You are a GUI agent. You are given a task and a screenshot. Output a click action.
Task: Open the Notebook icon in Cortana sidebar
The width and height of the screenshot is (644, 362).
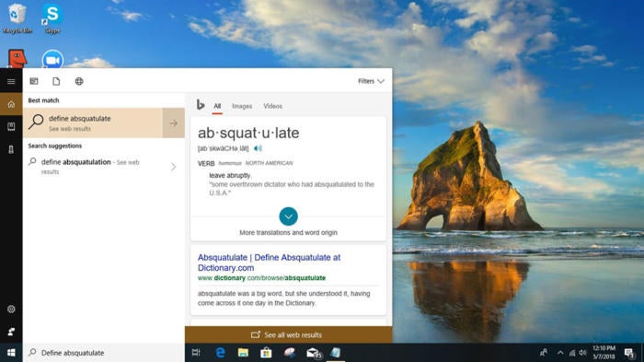click(11, 127)
